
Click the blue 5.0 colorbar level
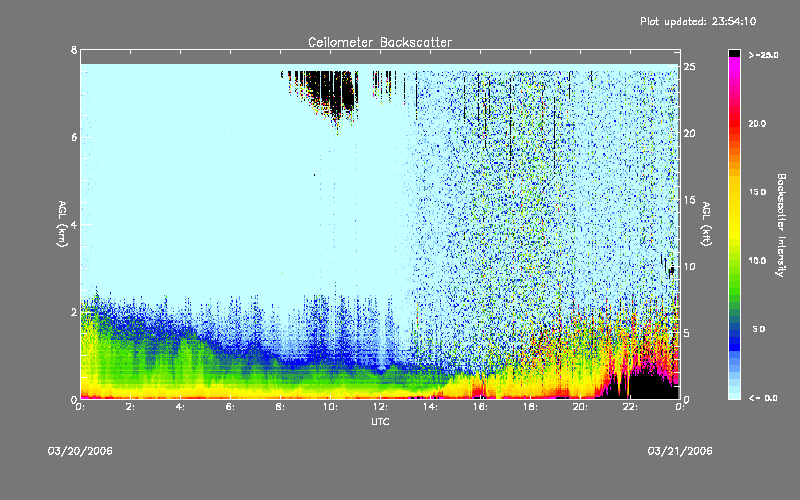pyautogui.click(x=734, y=330)
